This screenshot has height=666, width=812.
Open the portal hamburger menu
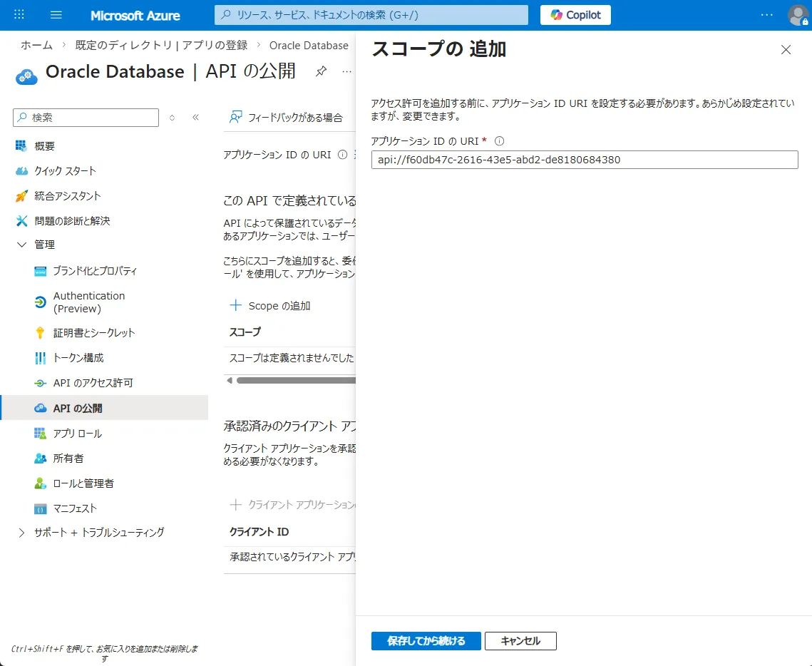(x=56, y=14)
